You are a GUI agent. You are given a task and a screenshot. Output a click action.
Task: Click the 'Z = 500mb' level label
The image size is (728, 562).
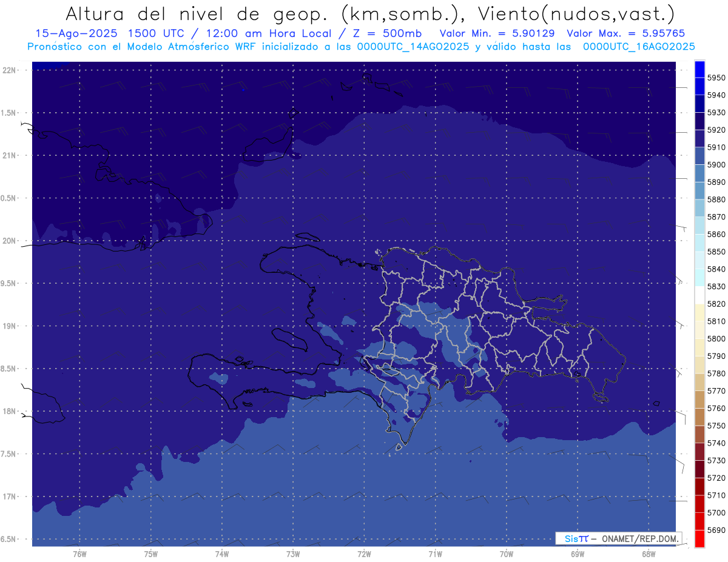click(x=388, y=33)
